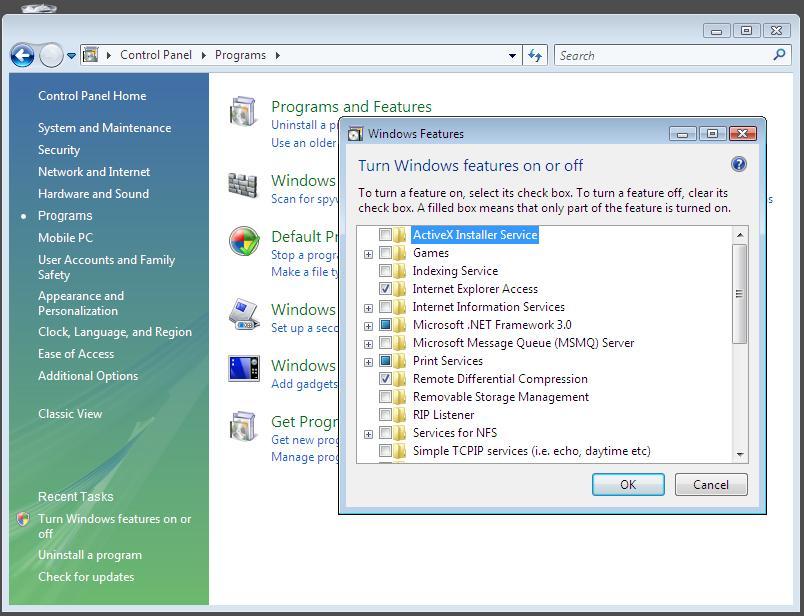Click the Windows SideShow icon
Screen dimensions: 804x616
tap(244, 314)
